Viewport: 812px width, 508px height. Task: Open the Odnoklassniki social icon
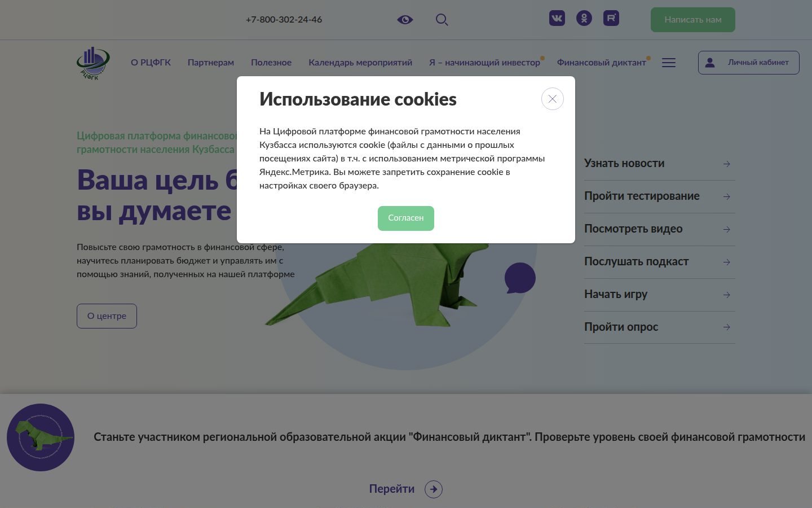coord(584,19)
